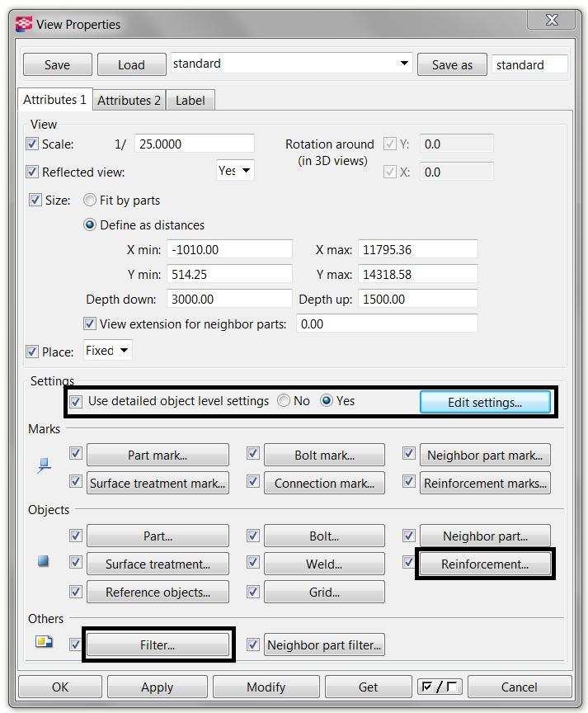This screenshot has width=588, height=713.
Task: Click the Cancel button
Action: 519,687
